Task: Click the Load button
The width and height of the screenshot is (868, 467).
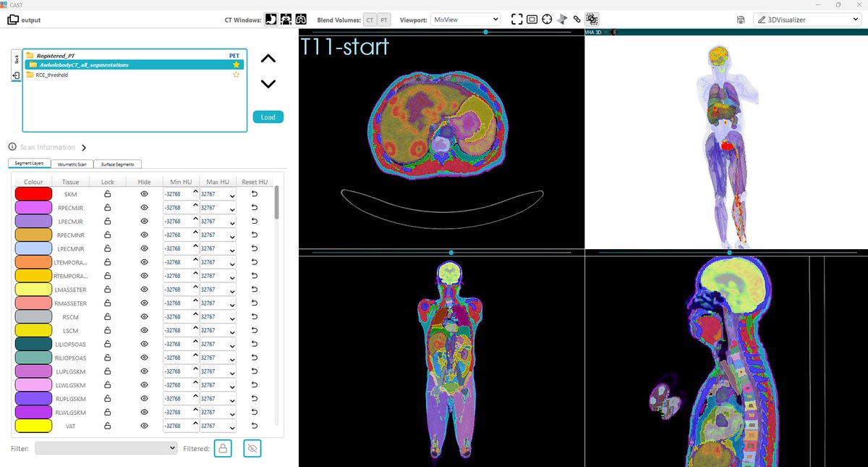Action: (268, 117)
